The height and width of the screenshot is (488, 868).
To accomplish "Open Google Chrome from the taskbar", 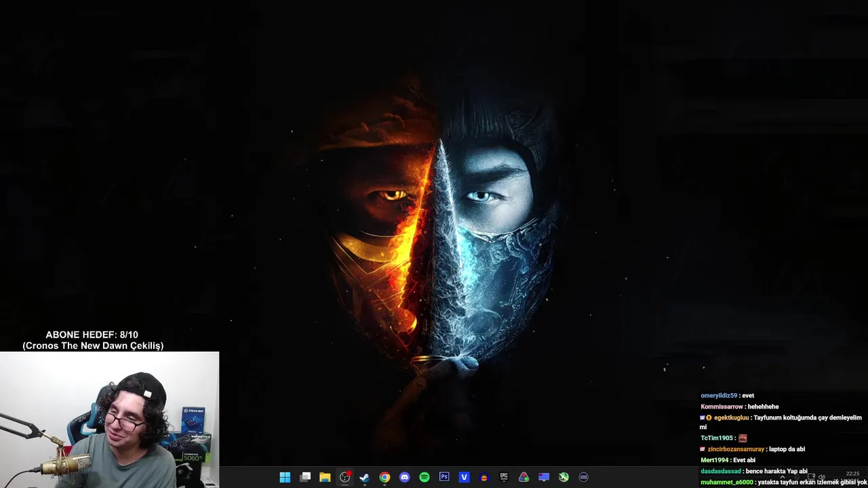I will [x=384, y=477].
